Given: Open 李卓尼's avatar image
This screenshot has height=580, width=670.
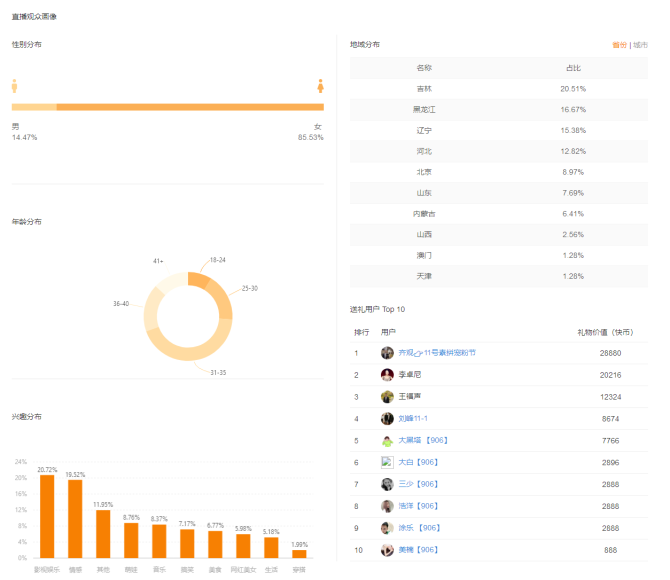Looking at the screenshot, I should 387,375.
